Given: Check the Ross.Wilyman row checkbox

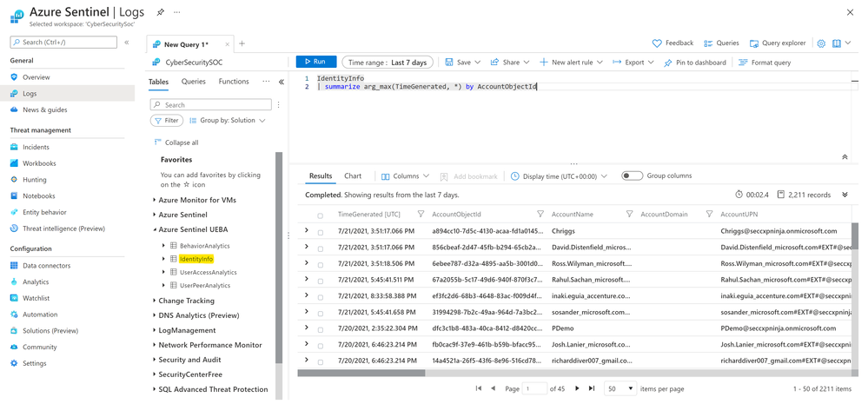Looking at the screenshot, I should pyautogui.click(x=320, y=265).
